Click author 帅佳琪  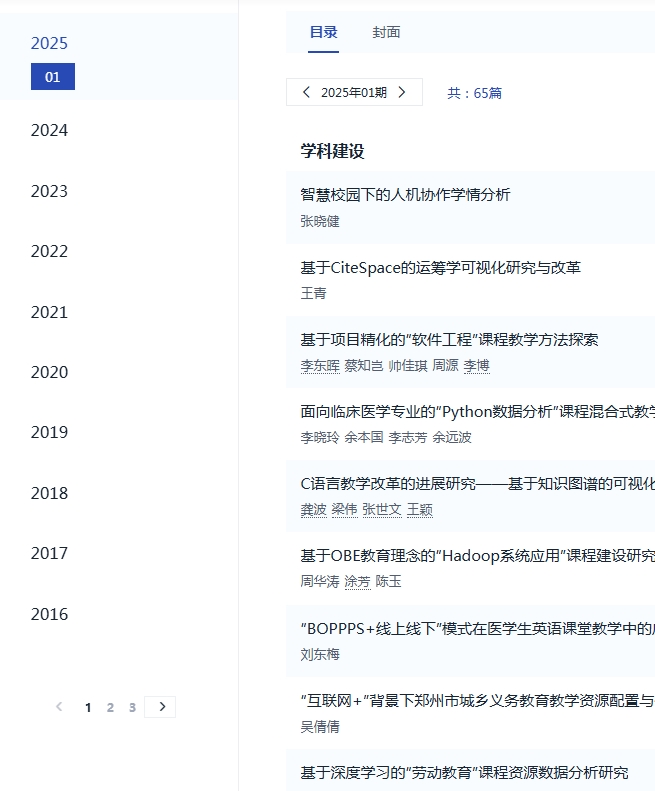(408, 365)
